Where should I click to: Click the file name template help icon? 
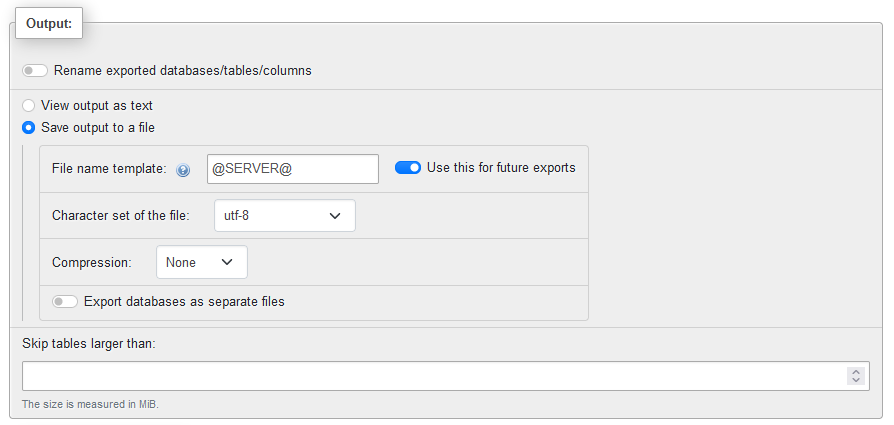183,170
